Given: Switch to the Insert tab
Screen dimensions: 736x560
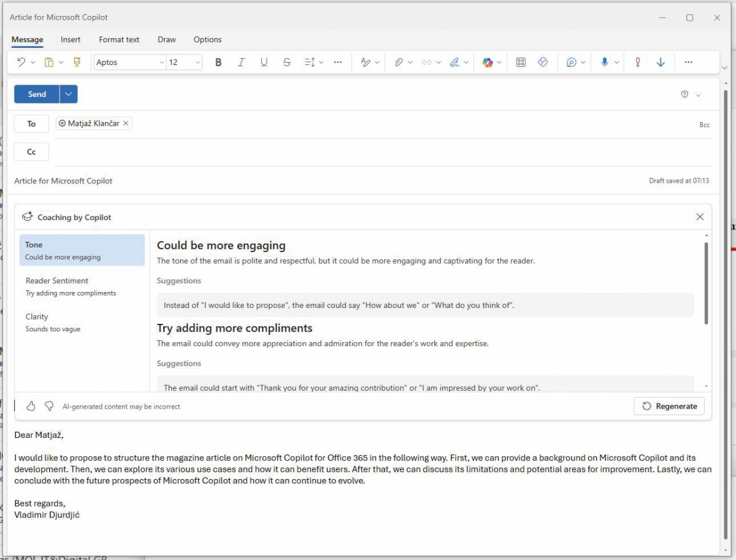Looking at the screenshot, I should [71, 40].
